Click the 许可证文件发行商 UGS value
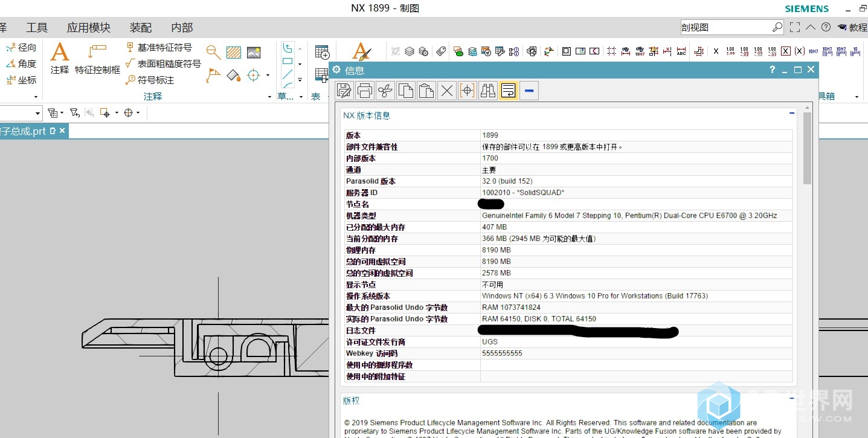868x438 pixels. [x=490, y=342]
